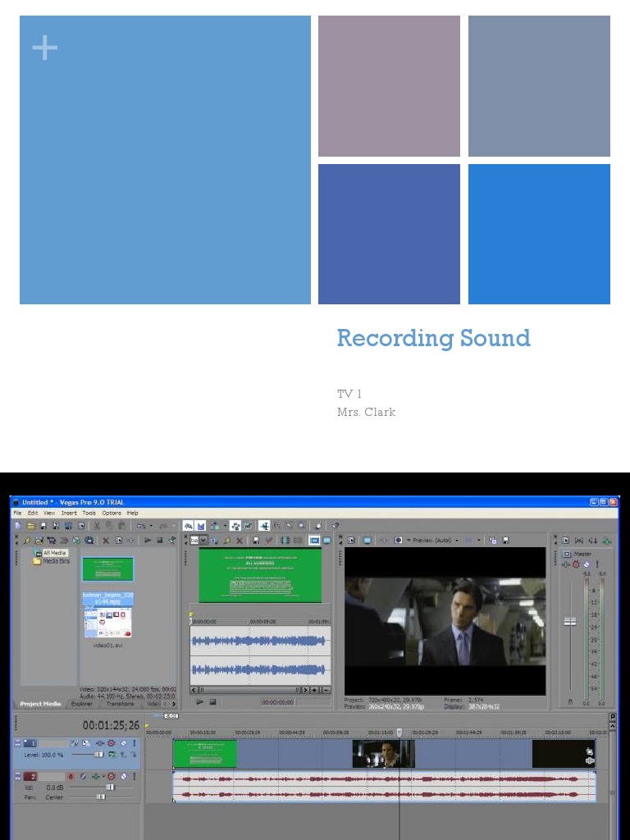The height and width of the screenshot is (840, 630).
Task: Click the Trimmer zoom out minus button
Action: (326, 689)
